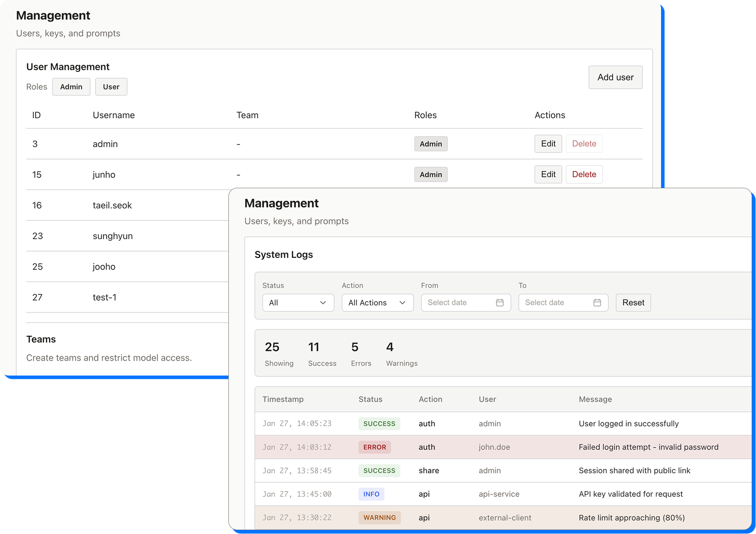
Task: Toggle the User role filter
Action: [111, 87]
